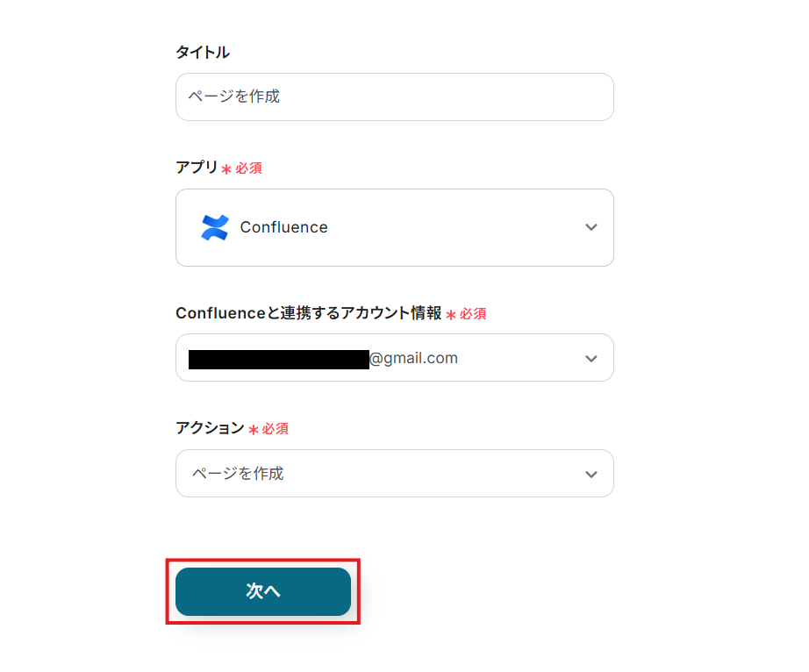809x672 pixels.
Task: Click the アプリ field label
Action: (x=197, y=167)
